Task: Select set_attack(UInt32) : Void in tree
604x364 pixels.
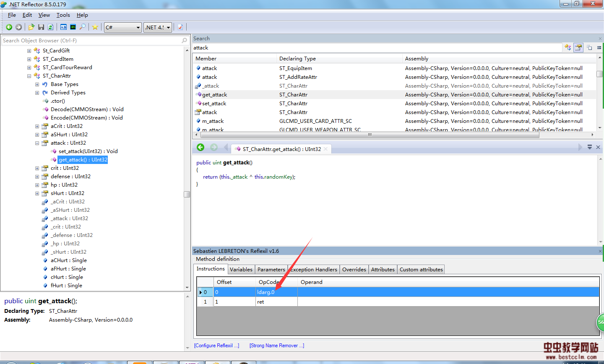Action: 88,151
